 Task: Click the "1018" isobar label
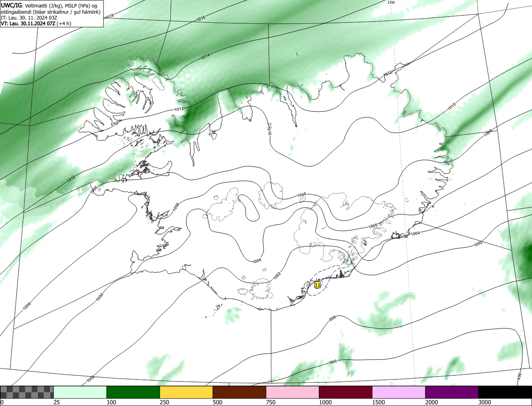(x=109, y=16)
